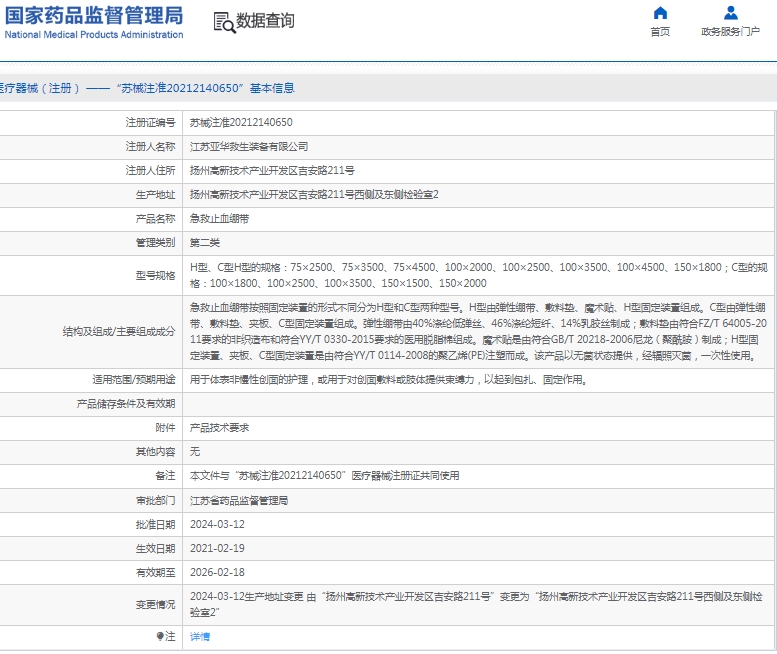This screenshot has width=777, height=654.
Task: Select 江苏省药品监督管理局 value
Action: click(x=239, y=500)
